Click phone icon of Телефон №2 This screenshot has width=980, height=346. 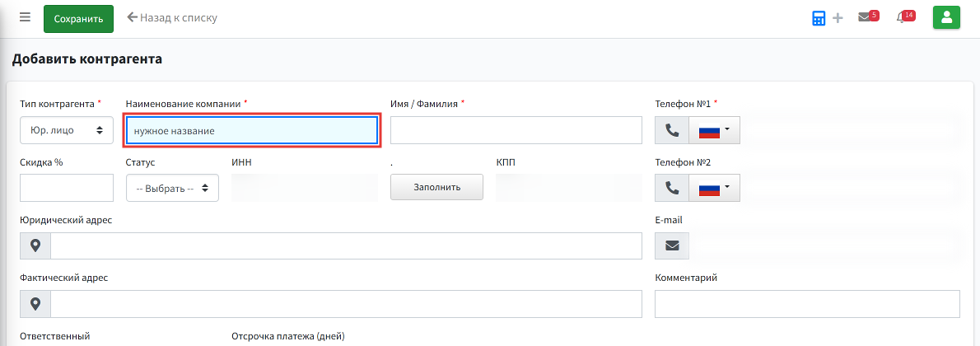click(x=672, y=188)
